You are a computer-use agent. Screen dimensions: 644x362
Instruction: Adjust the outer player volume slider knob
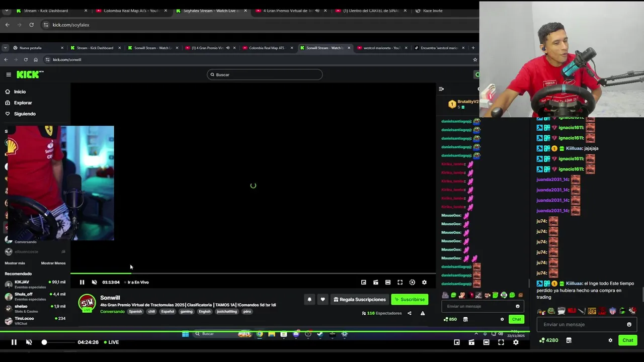[44, 342]
